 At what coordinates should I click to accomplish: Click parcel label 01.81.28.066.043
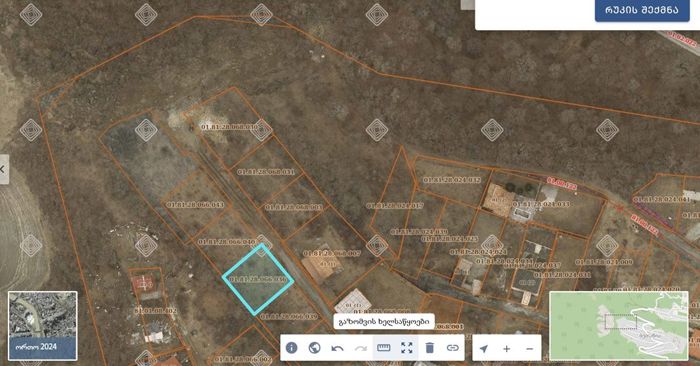(195, 204)
